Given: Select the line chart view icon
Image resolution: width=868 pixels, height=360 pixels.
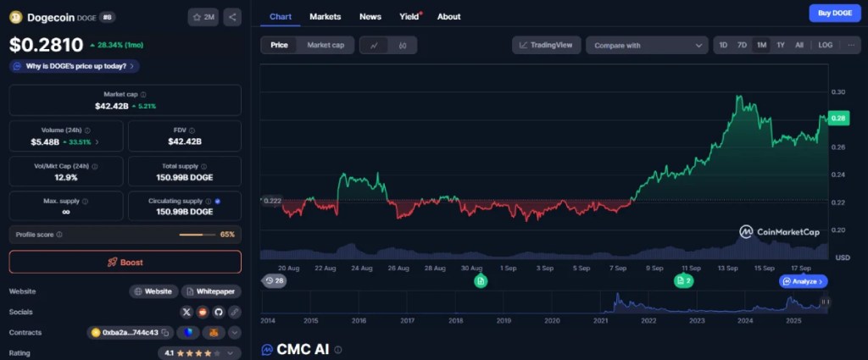Looking at the screenshot, I should pos(374,45).
